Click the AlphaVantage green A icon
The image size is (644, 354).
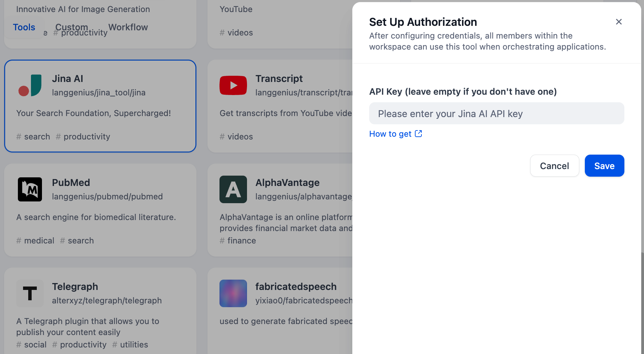[233, 189]
